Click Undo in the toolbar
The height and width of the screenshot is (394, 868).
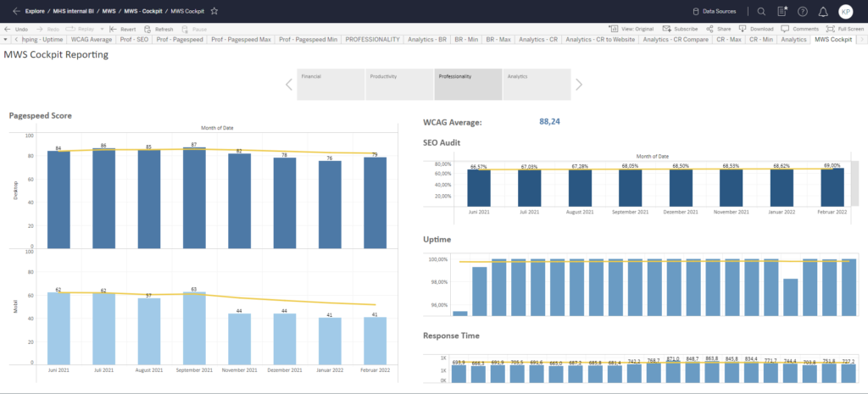[17, 29]
